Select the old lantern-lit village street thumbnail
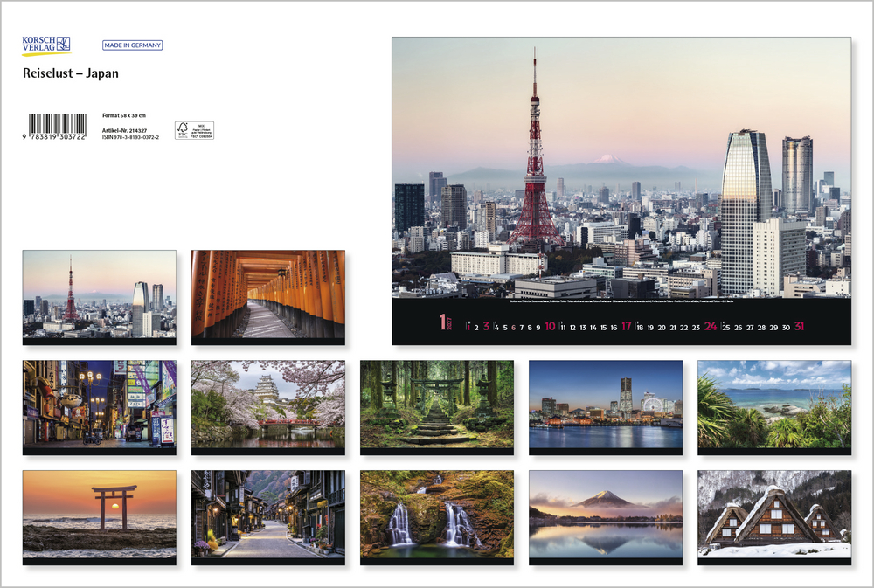 point(267,515)
